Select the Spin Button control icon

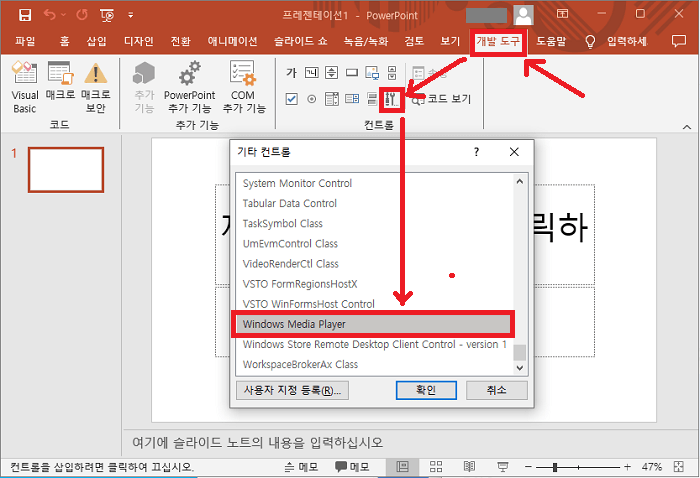click(331, 73)
